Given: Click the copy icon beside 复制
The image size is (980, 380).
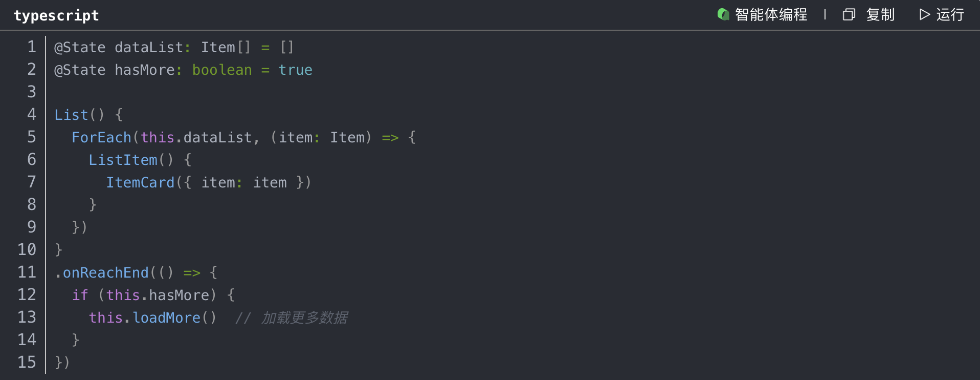Looking at the screenshot, I should click(x=849, y=14).
